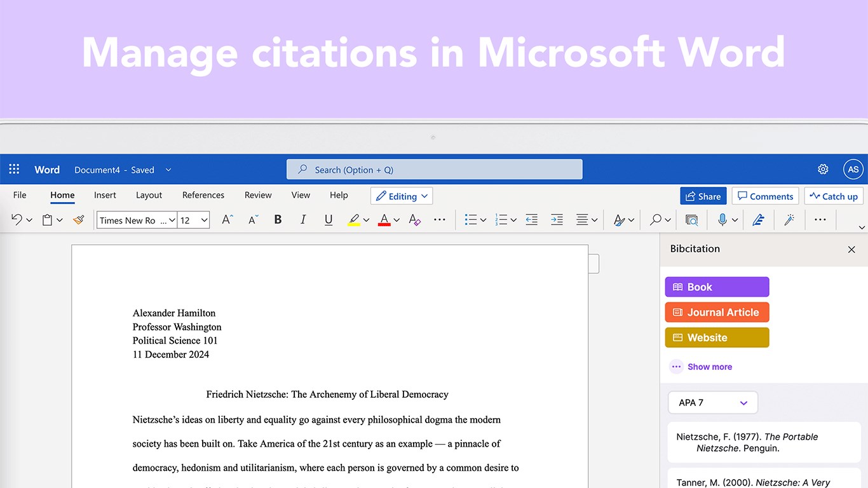Click the Find magnifier icon

655,220
